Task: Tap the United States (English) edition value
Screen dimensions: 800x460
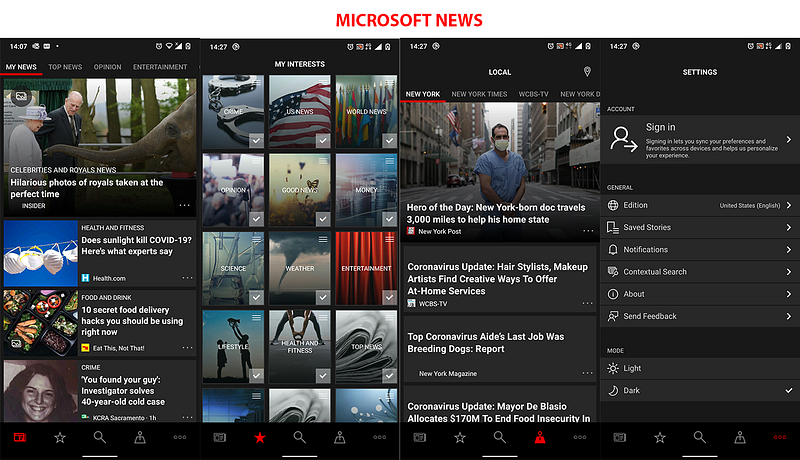Action: tap(749, 206)
